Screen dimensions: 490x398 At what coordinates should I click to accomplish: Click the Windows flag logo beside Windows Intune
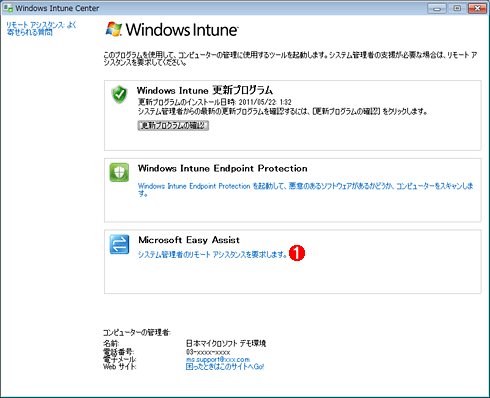[x=114, y=29]
